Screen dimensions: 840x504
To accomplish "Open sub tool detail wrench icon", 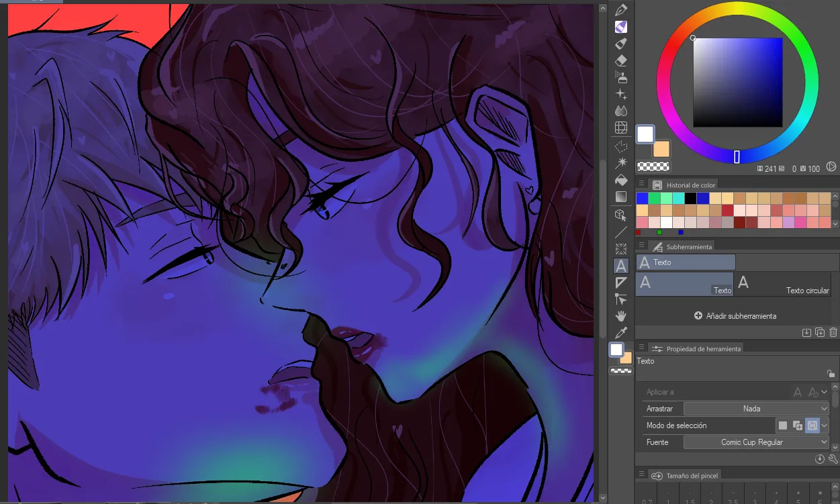I will tap(833, 459).
